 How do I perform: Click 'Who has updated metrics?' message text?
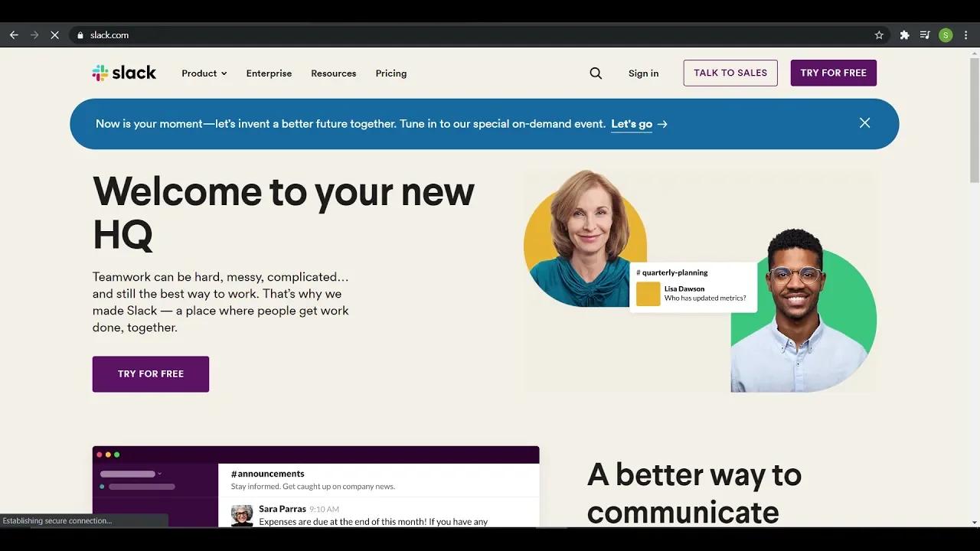click(705, 298)
